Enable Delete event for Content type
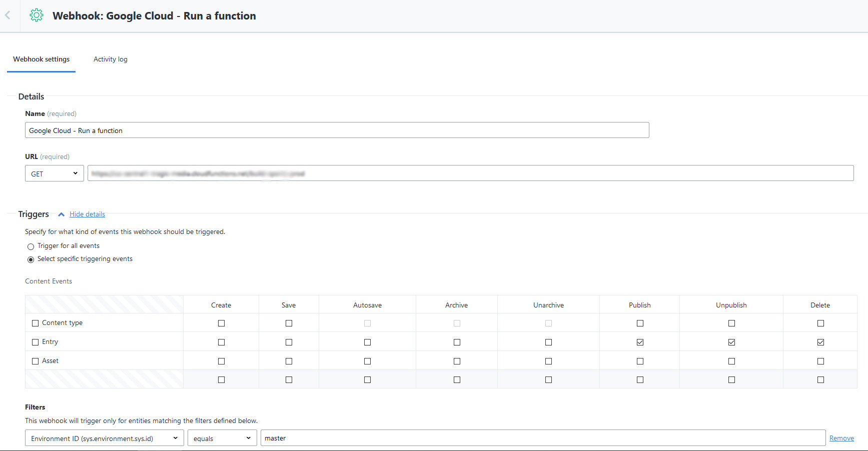Image resolution: width=868 pixels, height=451 pixels. click(820, 323)
